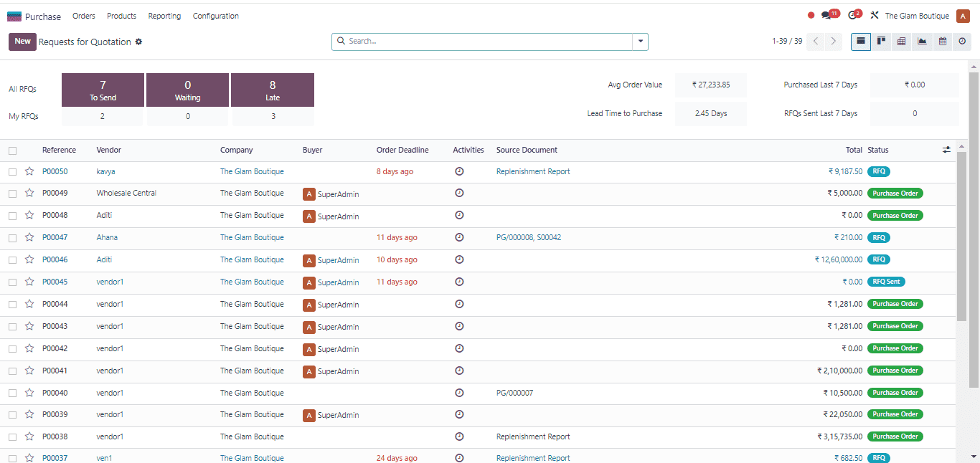Open the Configuration menu
Screen dimensions: 980x463
pyautogui.click(x=215, y=16)
